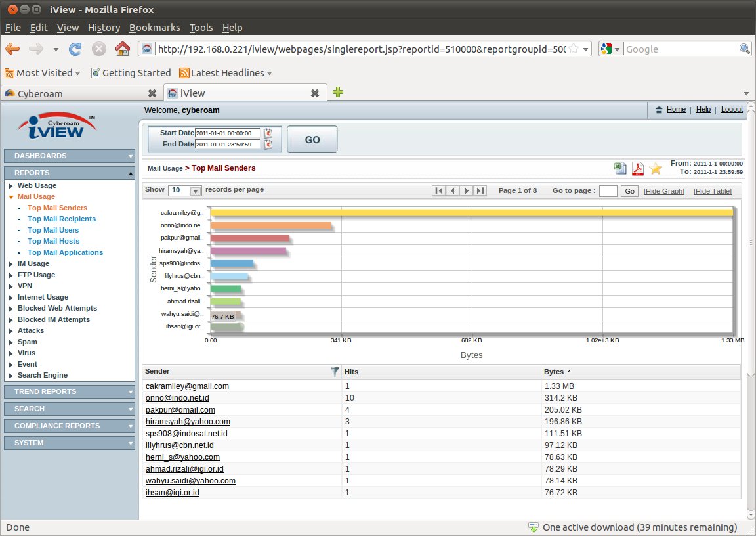Reload page in Firefox toolbar
This screenshot has width=756, height=536.
pos(75,49)
